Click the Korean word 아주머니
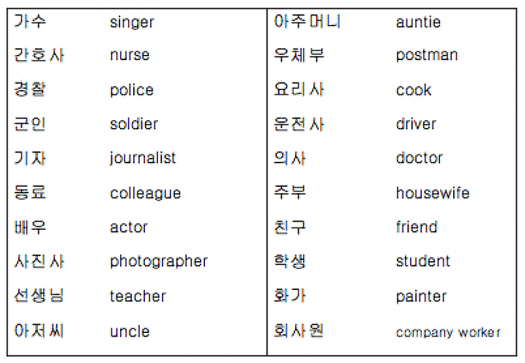 coord(307,21)
